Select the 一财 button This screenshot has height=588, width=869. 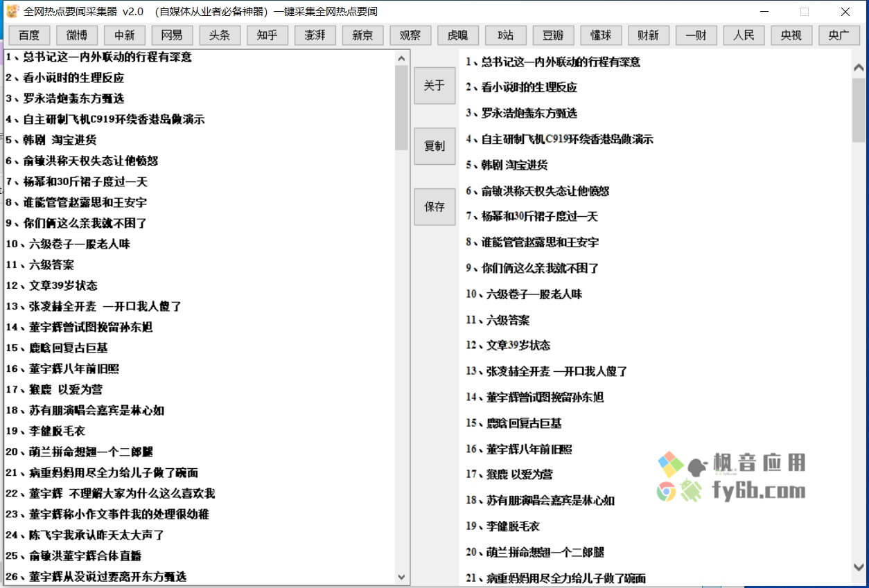[696, 35]
